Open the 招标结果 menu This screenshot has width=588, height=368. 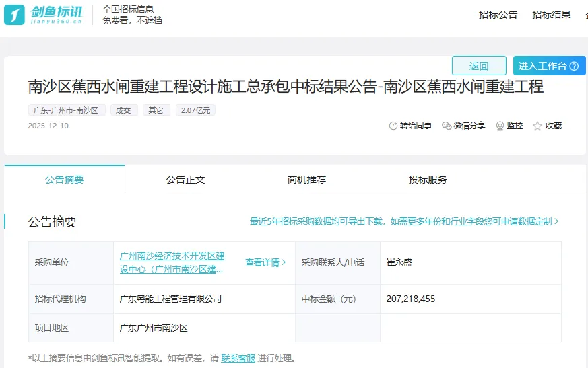pos(551,15)
